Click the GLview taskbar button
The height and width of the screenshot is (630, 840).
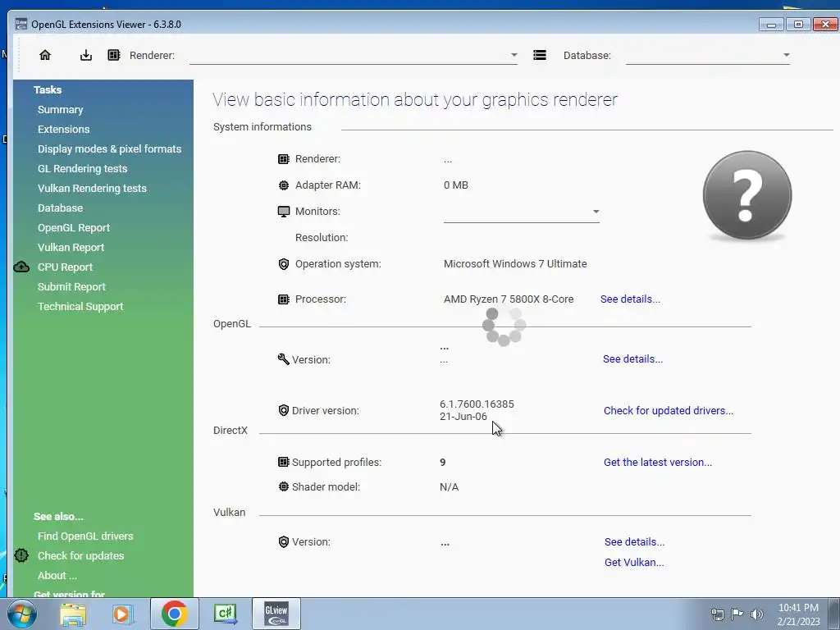pos(276,614)
